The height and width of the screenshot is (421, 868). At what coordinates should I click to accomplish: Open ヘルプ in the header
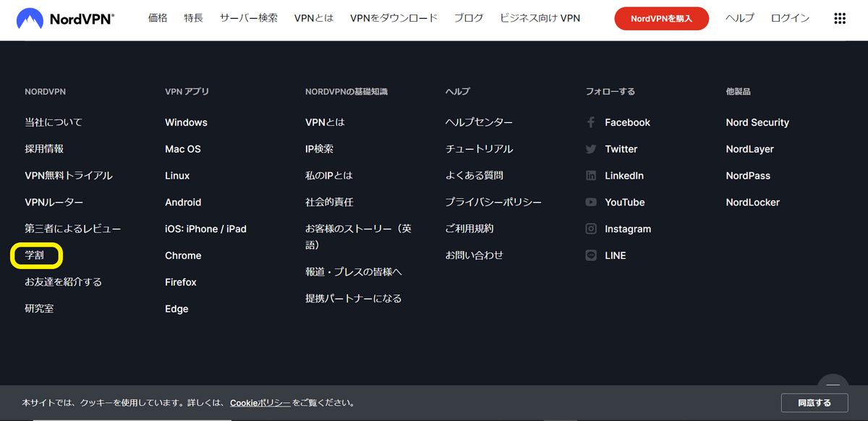740,18
